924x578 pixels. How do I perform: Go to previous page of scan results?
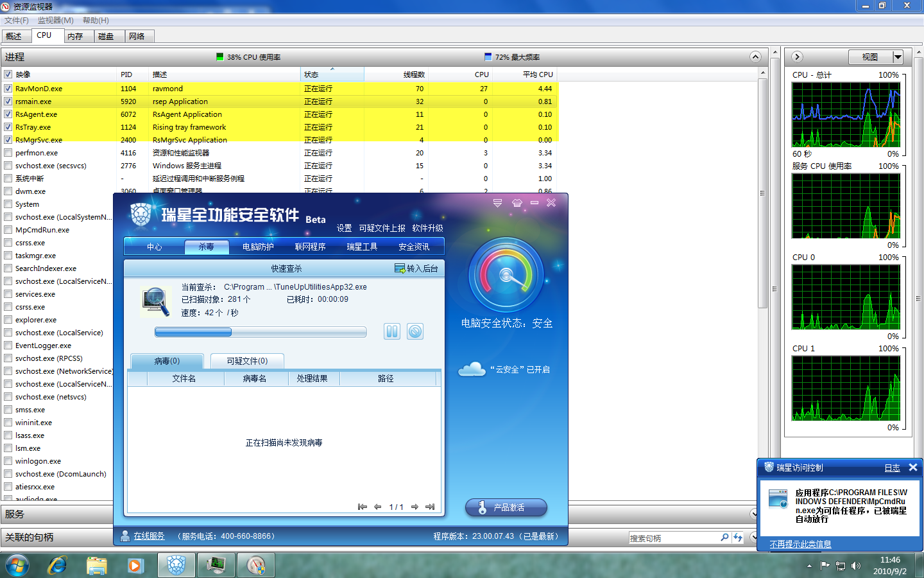pos(378,507)
